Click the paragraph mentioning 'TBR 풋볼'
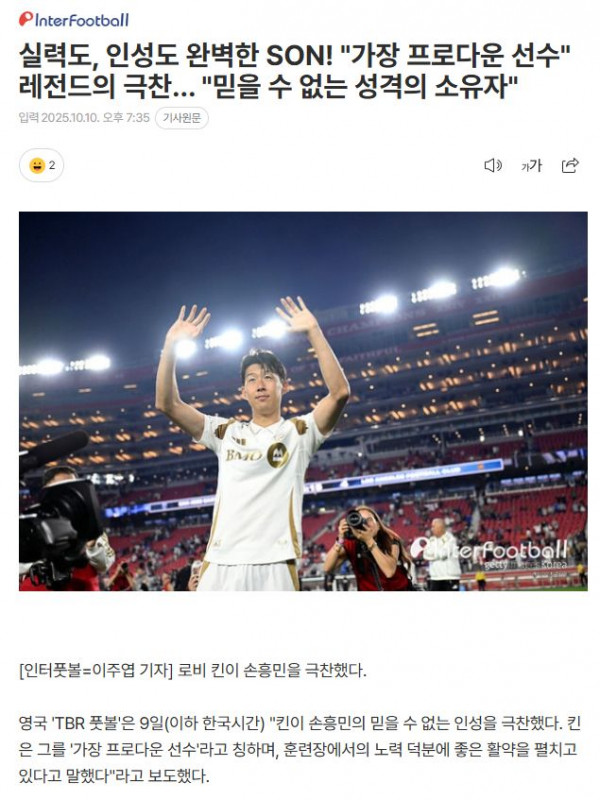 click(x=299, y=749)
